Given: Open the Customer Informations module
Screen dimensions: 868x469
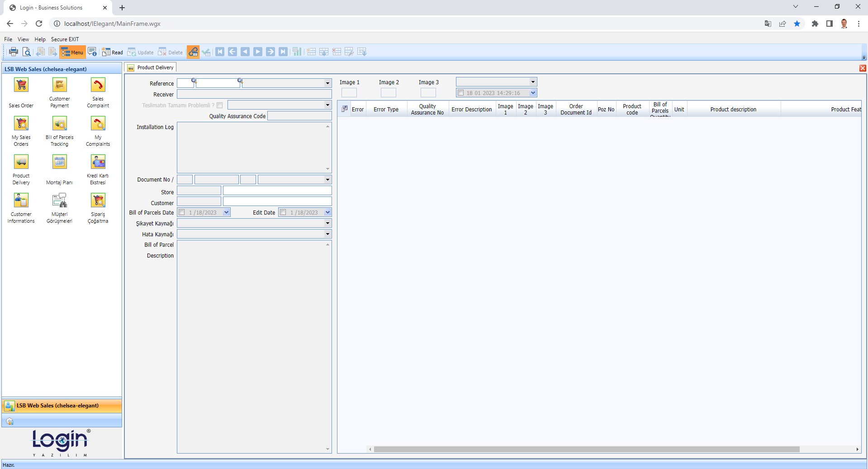Looking at the screenshot, I should click(x=21, y=200).
